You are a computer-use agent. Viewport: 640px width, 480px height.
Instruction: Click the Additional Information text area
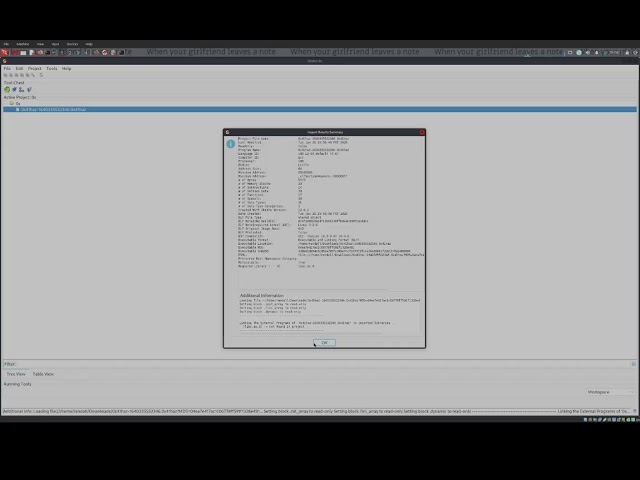(x=330, y=316)
